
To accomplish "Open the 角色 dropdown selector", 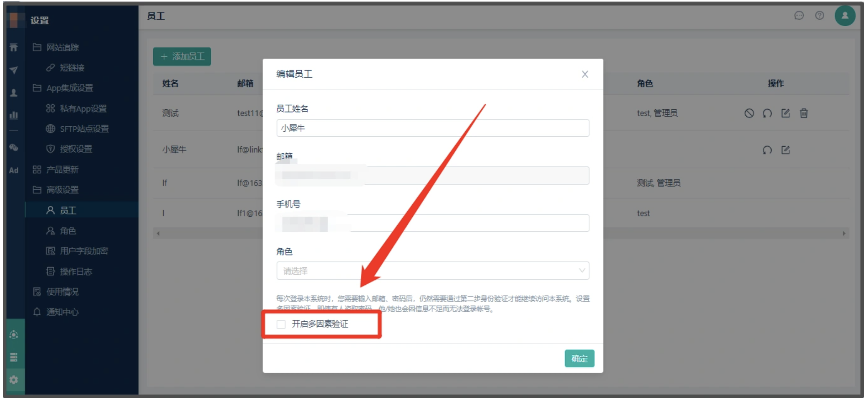I will 432,271.
